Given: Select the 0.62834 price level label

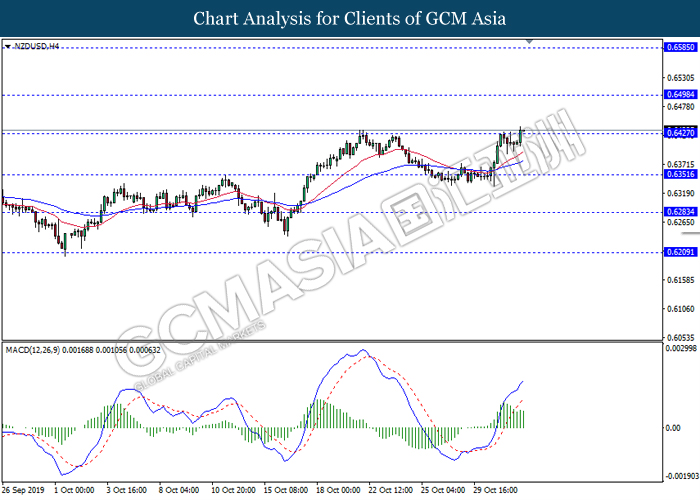Looking at the screenshot, I should (680, 212).
